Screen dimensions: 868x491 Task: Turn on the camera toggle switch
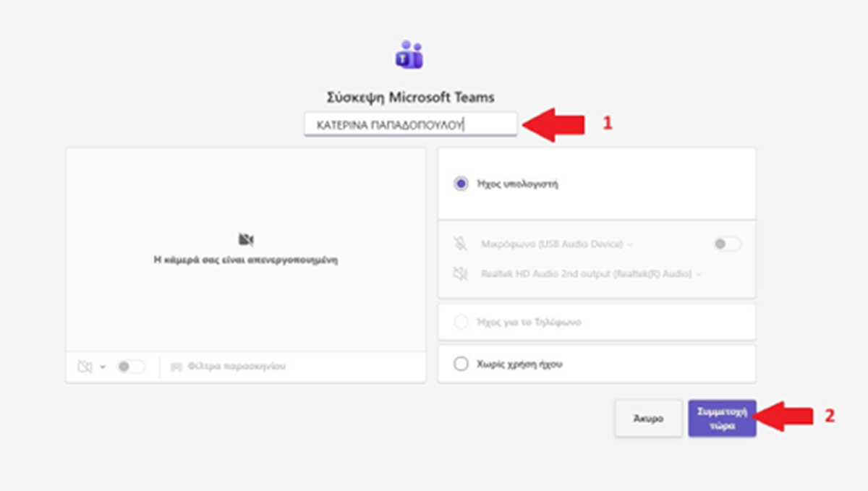click(131, 367)
